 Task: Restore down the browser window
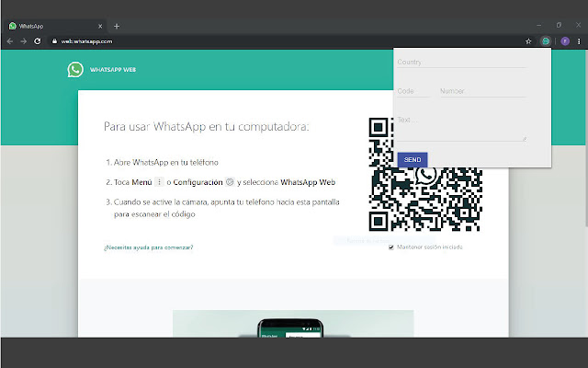(559, 25)
